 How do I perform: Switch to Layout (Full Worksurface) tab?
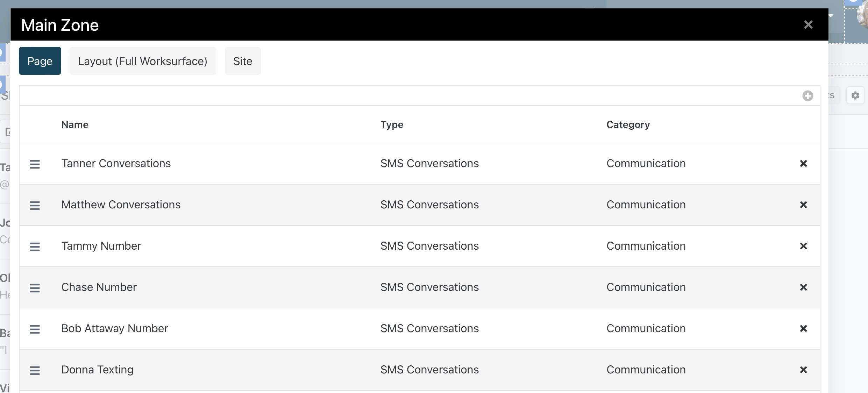coord(143,61)
